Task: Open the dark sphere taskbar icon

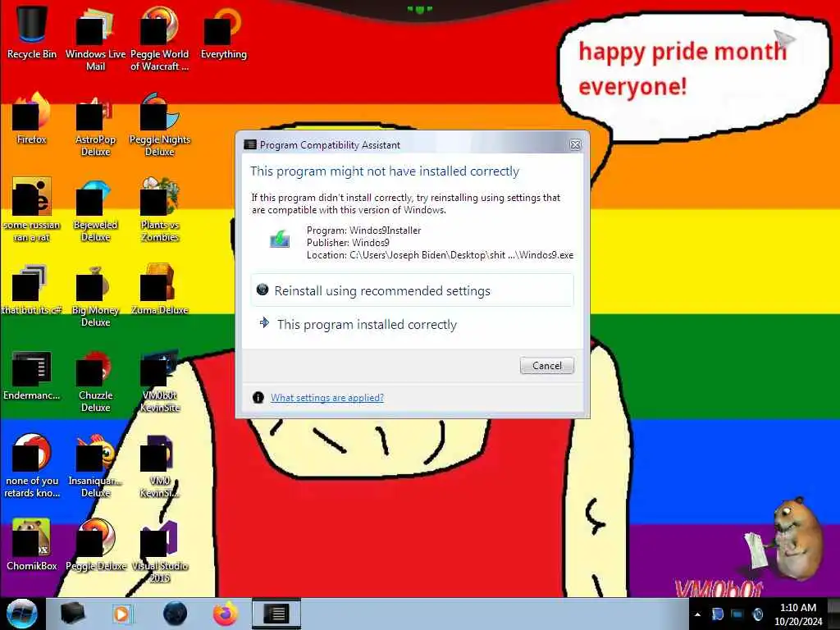Action: pyautogui.click(x=175, y=614)
